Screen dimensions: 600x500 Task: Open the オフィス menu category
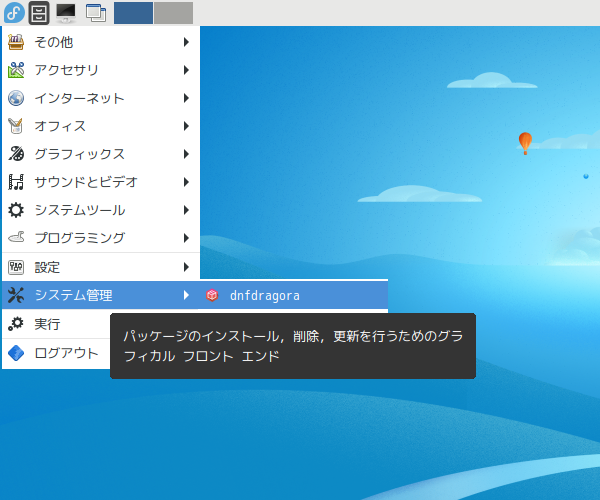click(101, 126)
